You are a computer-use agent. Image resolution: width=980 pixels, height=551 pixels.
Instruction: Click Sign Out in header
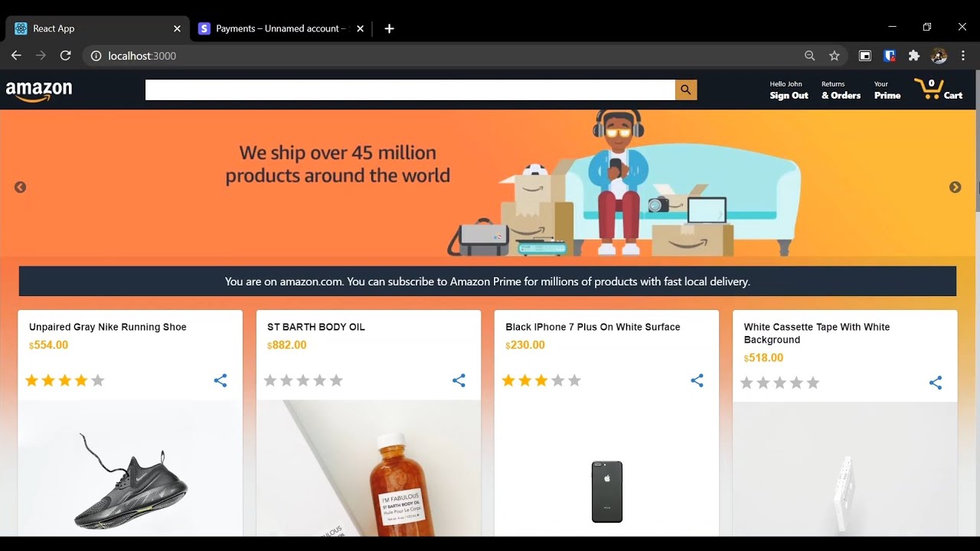789,96
